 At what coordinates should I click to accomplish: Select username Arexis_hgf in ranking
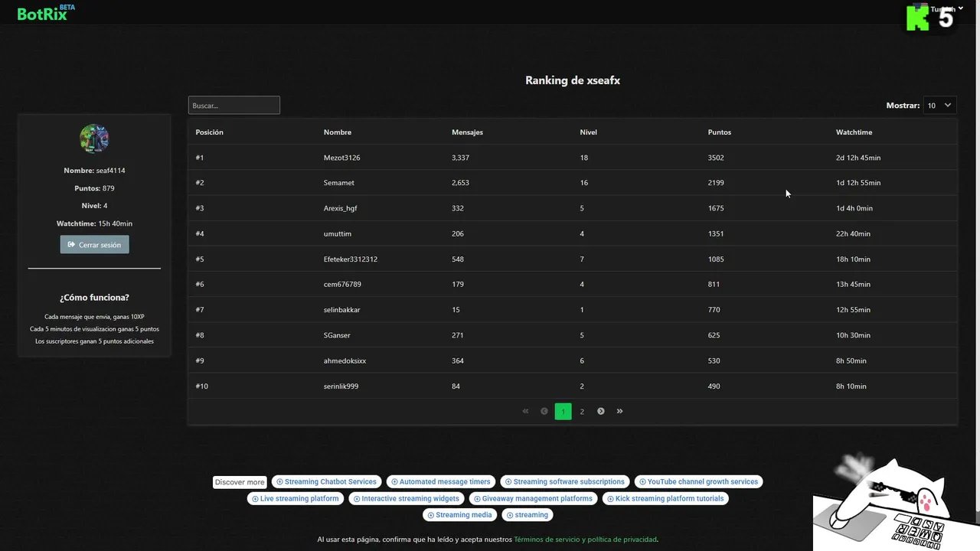(341, 208)
